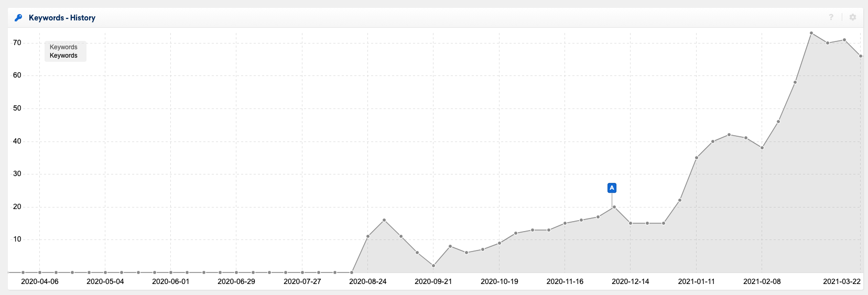Click the 2020-07-27 axis date label
Image resolution: width=868 pixels, height=295 pixels.
pos(302,281)
